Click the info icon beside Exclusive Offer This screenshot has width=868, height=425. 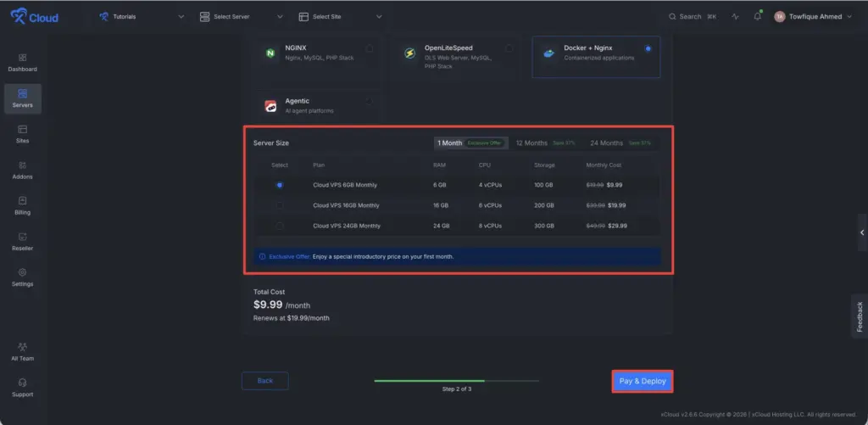(263, 256)
